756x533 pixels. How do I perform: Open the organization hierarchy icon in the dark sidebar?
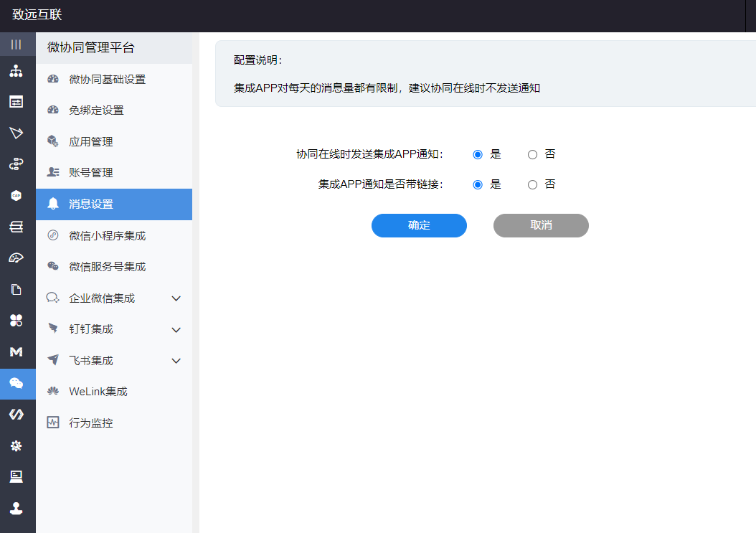point(16,71)
